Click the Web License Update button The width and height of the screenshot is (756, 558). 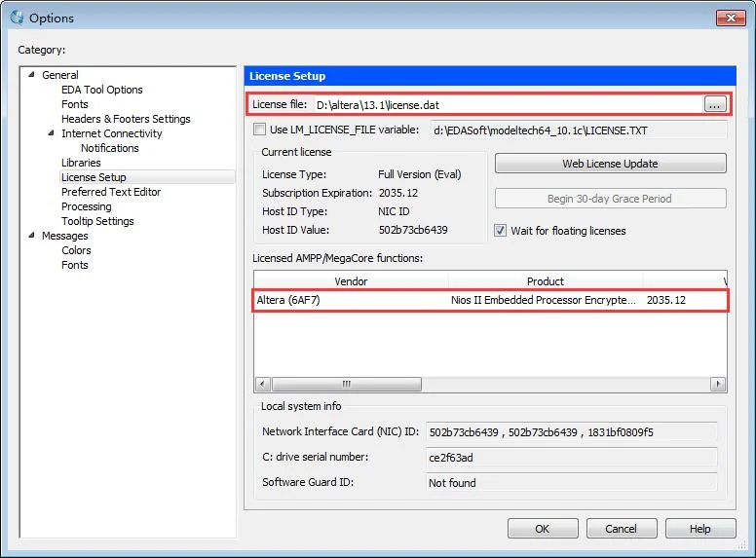610,164
